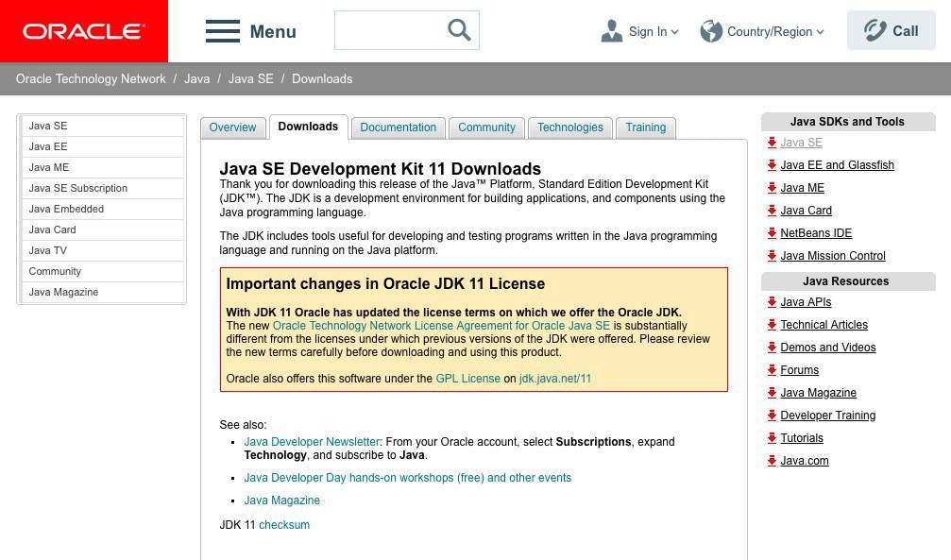Image resolution: width=951 pixels, height=560 pixels.
Task: Click the Oracle logo
Action: (84, 31)
